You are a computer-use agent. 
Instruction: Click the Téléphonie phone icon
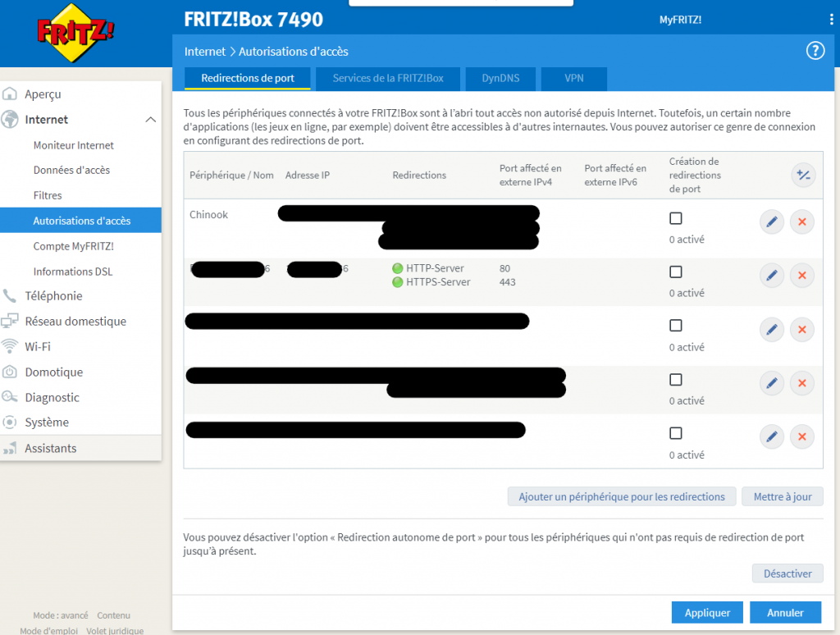[x=10, y=296]
